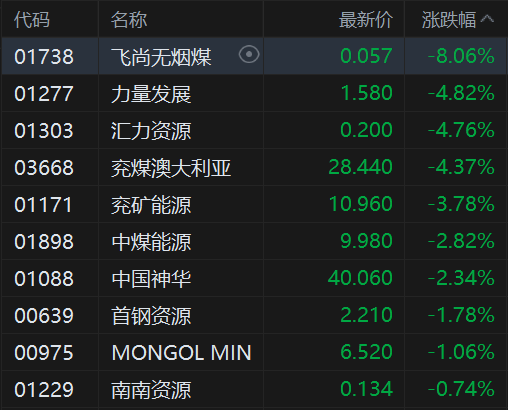Click price 0.134

(x=366, y=389)
